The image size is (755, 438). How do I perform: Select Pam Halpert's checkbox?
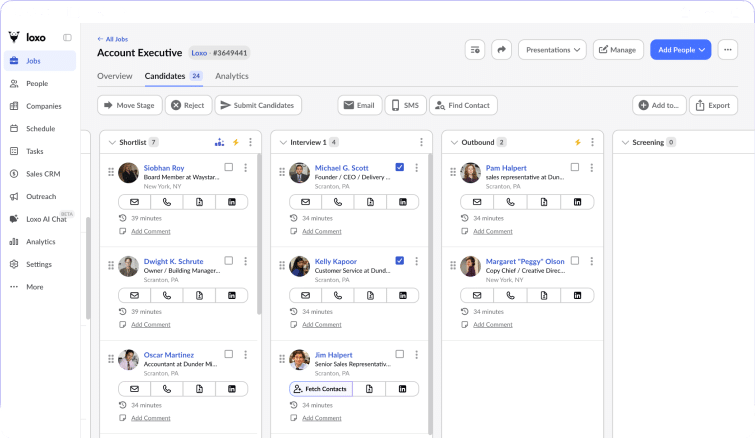tap(575, 167)
